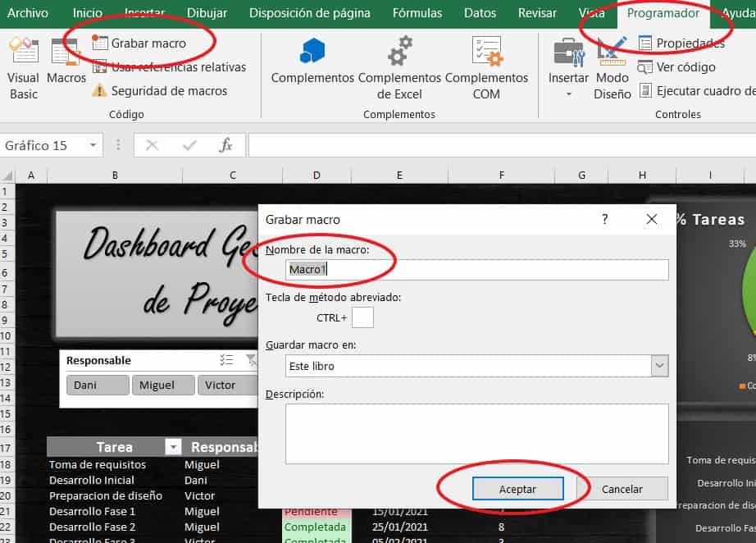This screenshot has height=543, width=756.
Task: Click Grabar macro in the ribbon
Action: point(139,43)
